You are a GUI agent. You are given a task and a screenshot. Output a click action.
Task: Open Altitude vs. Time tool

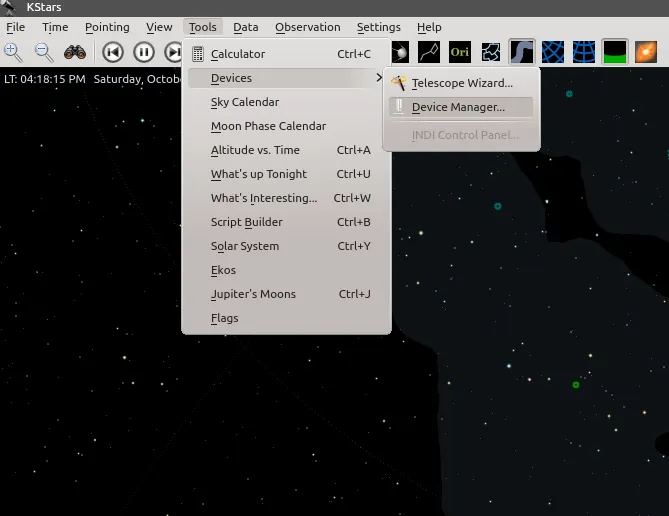tap(286, 150)
